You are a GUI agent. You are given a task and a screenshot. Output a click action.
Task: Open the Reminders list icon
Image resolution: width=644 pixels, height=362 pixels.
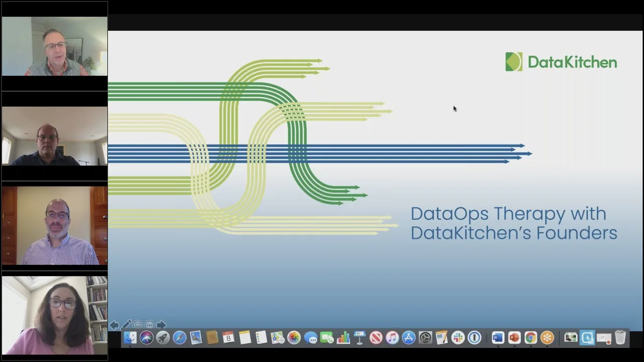[261, 338]
